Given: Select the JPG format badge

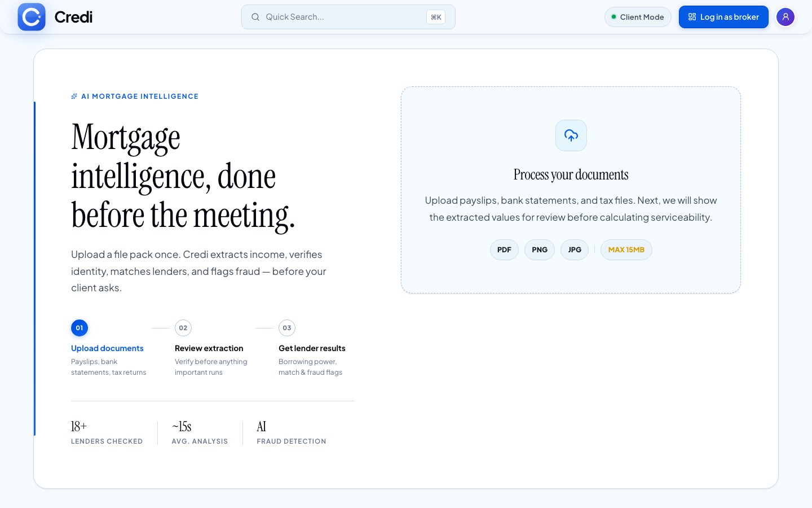Looking at the screenshot, I should (575, 250).
